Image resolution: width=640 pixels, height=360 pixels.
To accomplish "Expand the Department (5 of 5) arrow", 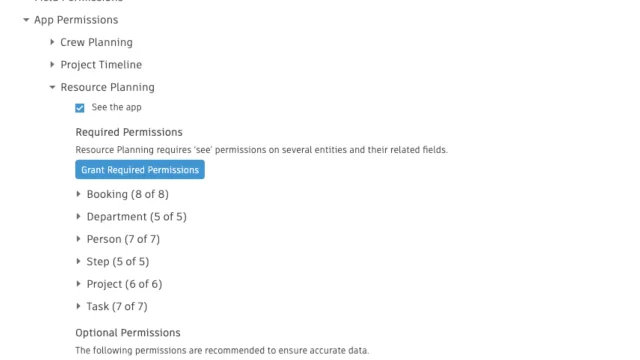I will [x=78, y=216].
